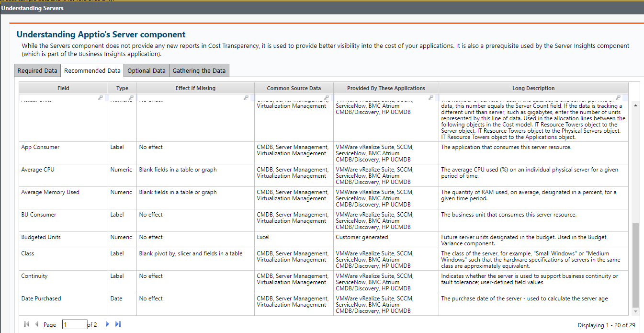Click the average CPU used description
This screenshot has height=333, width=644.
coord(533,175)
